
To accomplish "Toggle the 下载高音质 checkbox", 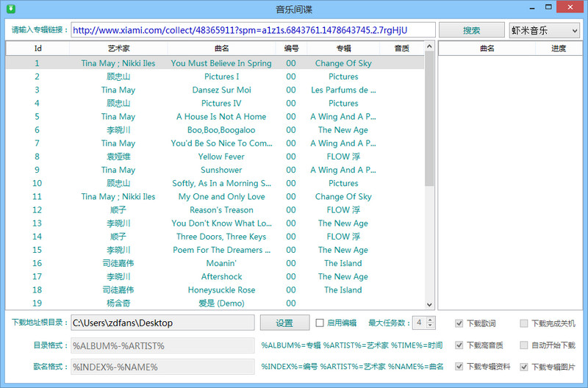I will tap(459, 345).
